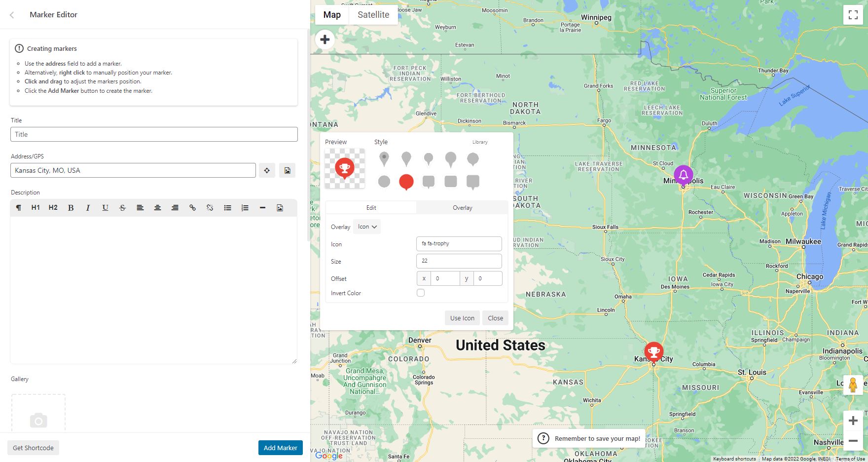868x462 pixels.
Task: Select the red trophy marker at Kansas City
Action: point(654,352)
